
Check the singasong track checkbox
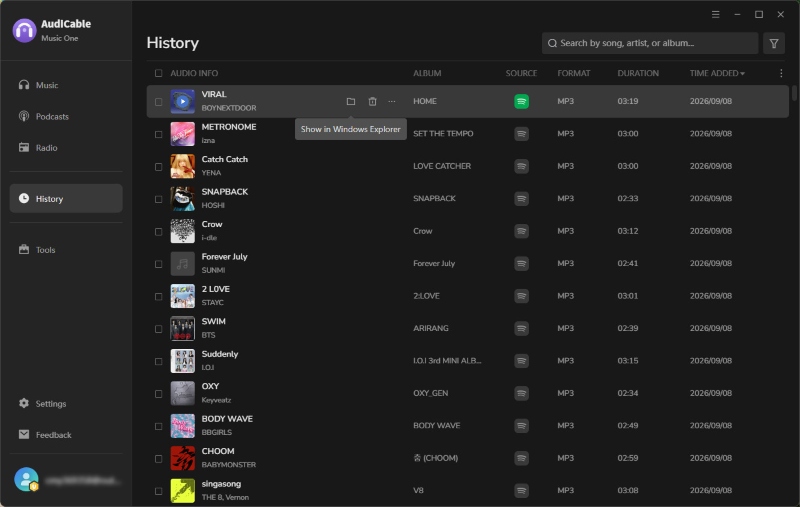(158, 491)
